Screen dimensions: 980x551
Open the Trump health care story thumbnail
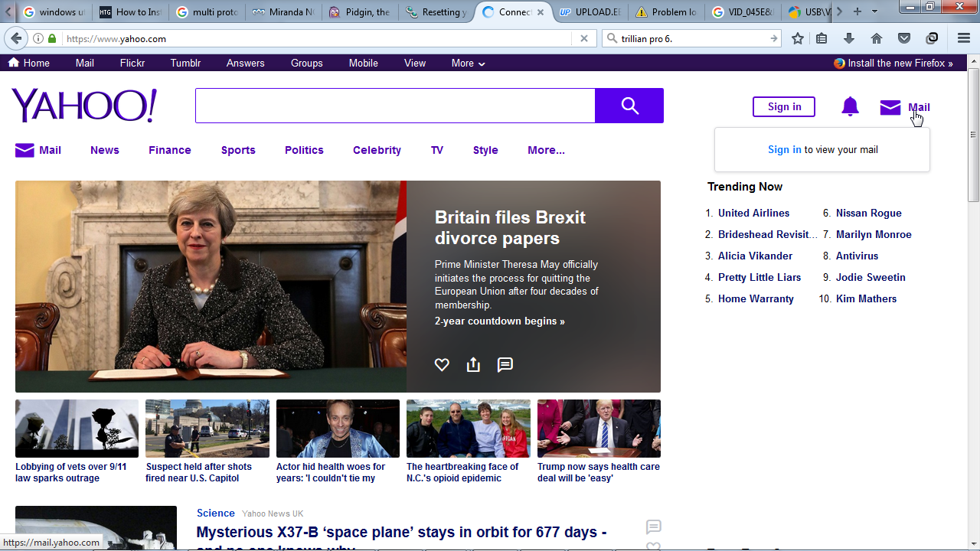click(599, 429)
